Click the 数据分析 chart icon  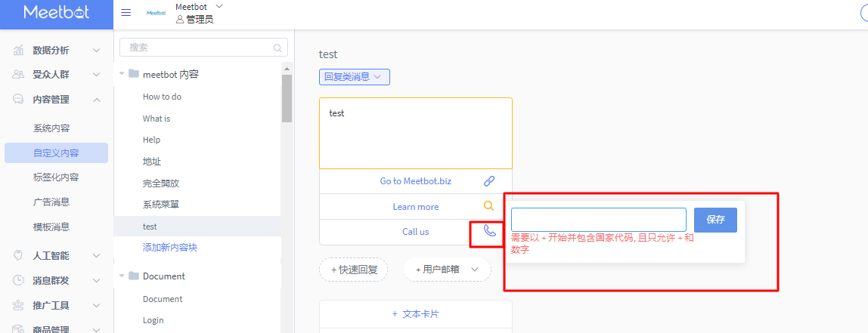[18, 51]
